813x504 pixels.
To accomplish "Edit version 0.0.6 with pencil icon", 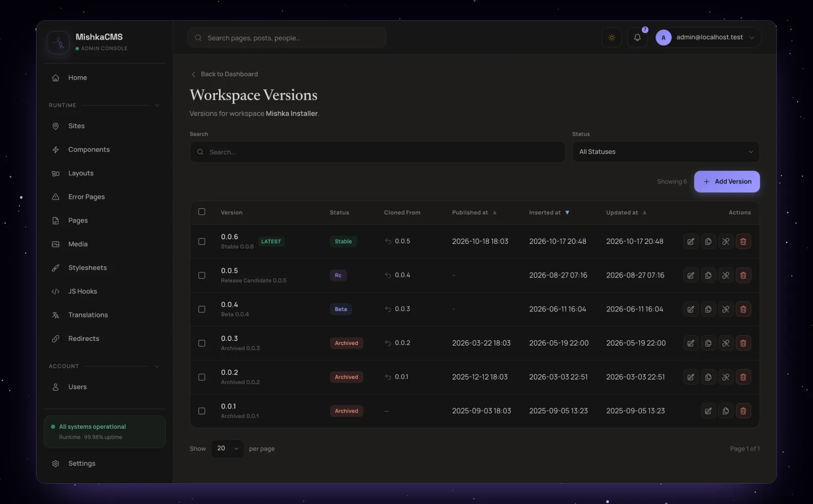I will click(x=691, y=241).
